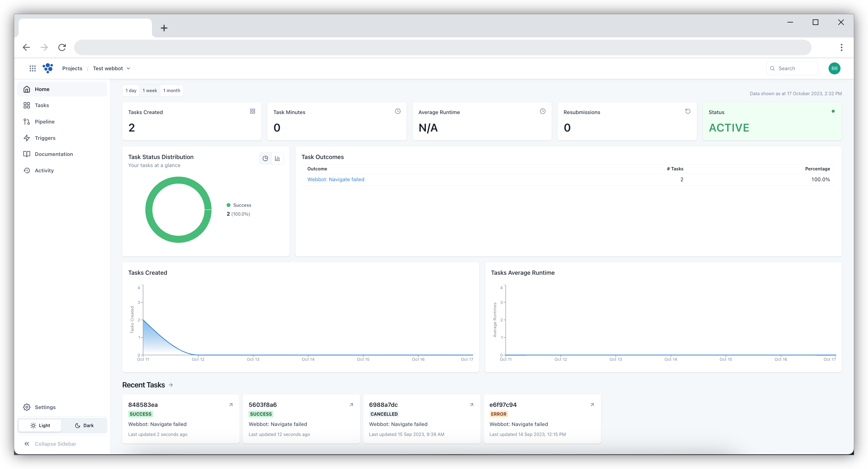
Task: Click the browser reload icon
Action: tap(62, 47)
